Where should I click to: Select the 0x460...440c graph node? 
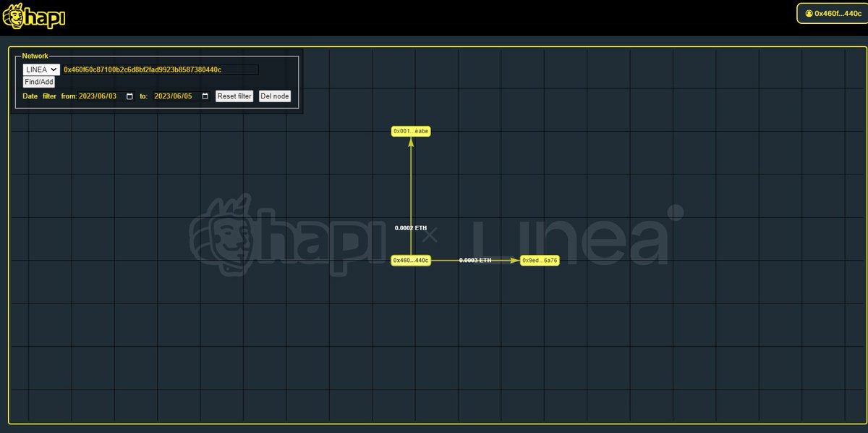click(411, 260)
